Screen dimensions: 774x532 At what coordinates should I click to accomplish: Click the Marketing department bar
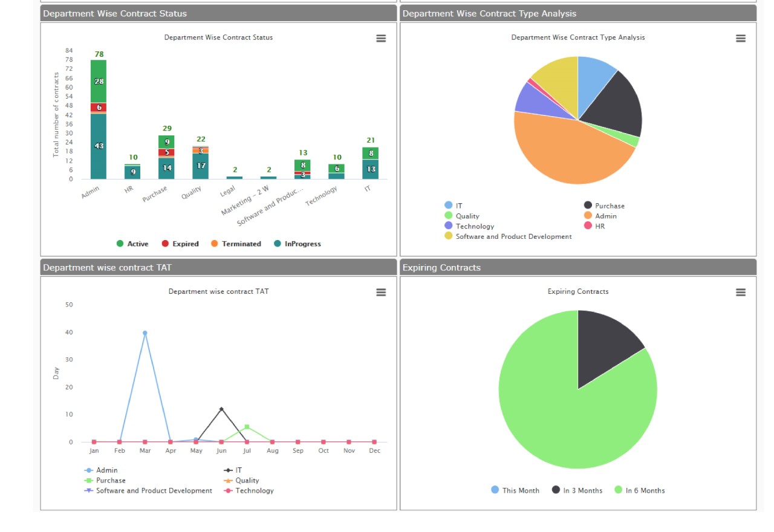coord(268,178)
